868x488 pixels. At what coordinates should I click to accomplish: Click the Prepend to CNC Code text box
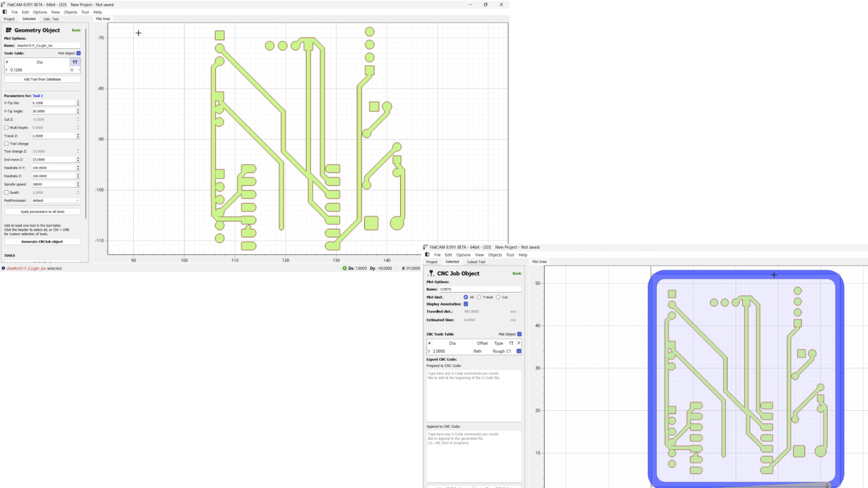click(473, 395)
